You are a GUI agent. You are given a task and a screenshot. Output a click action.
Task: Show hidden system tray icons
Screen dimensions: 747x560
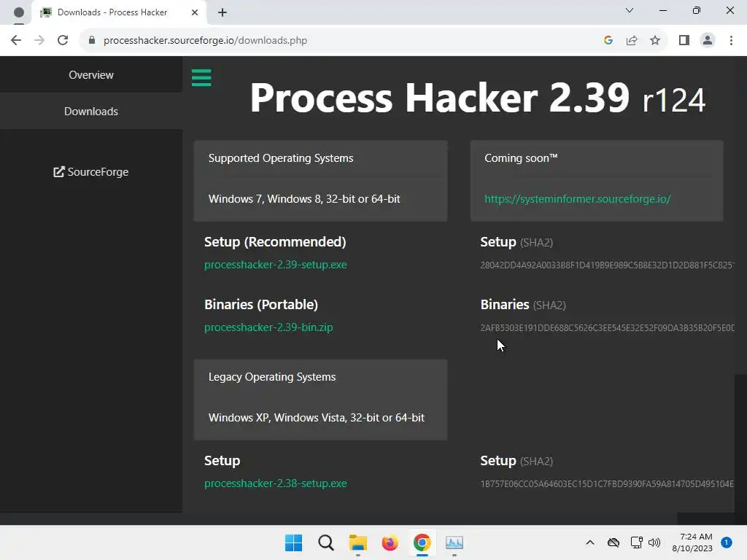pos(589,542)
